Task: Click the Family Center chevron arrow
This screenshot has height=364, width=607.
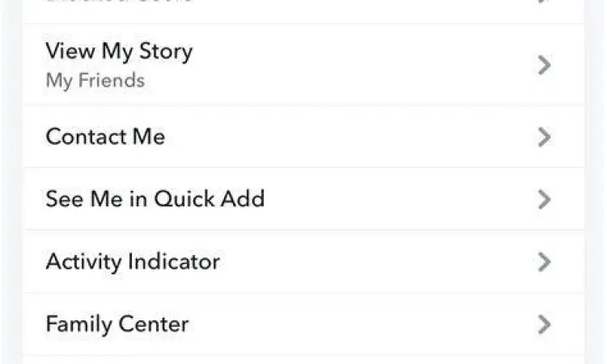Action: (x=545, y=324)
